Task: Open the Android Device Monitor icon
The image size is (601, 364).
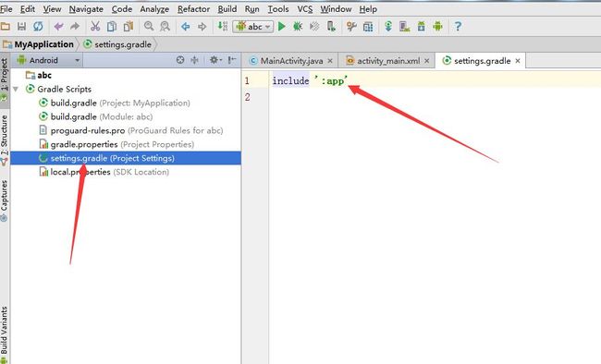Action: [x=437, y=27]
